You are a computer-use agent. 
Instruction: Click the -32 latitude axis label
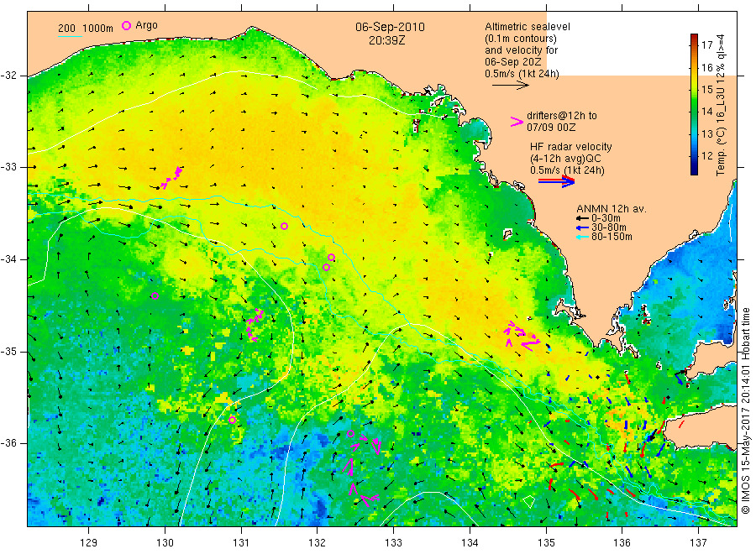pyautogui.click(x=8, y=76)
